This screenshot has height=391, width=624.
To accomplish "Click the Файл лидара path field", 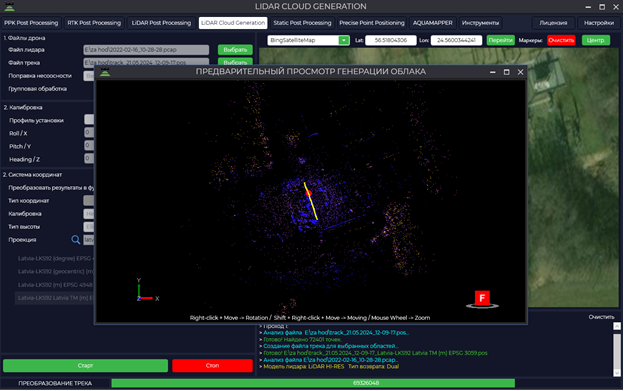I will click(x=146, y=50).
